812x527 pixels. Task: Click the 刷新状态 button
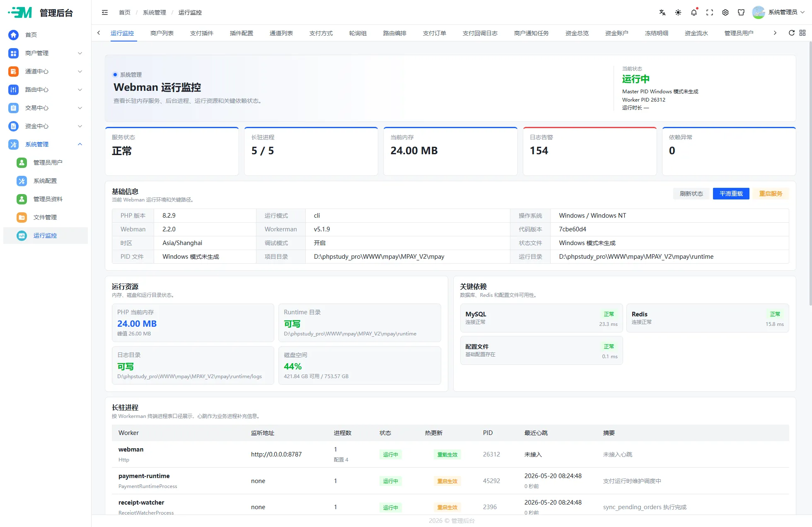(691, 194)
